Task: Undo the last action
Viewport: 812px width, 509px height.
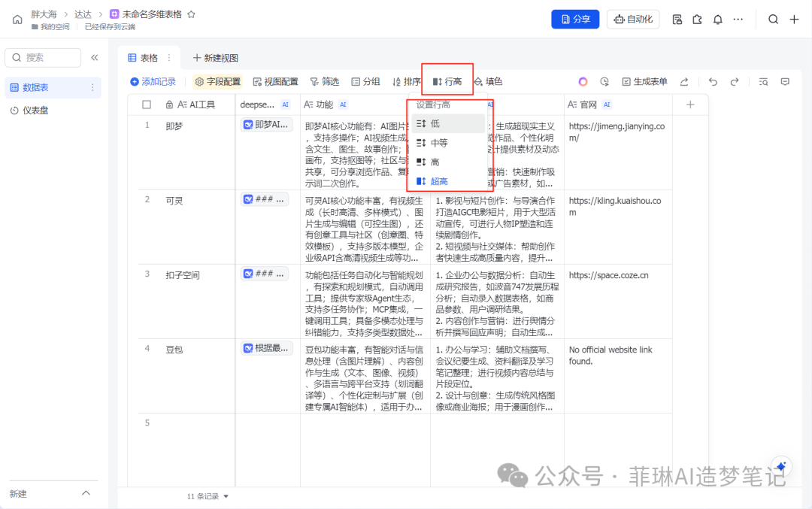Action: (x=713, y=82)
